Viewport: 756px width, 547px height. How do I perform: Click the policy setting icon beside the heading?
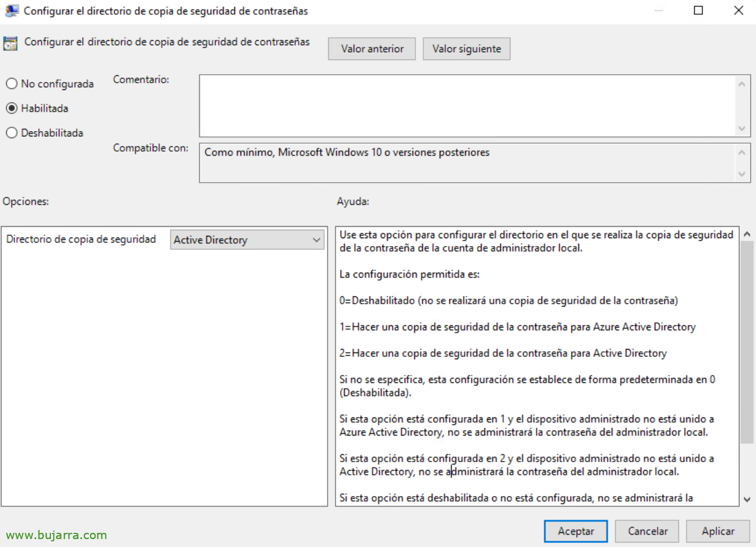[x=10, y=43]
